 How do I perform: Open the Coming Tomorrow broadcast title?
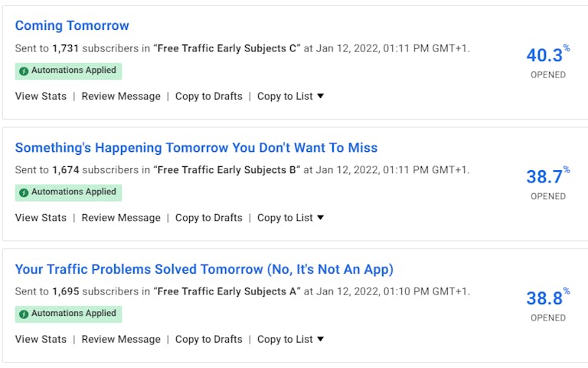[x=72, y=26]
